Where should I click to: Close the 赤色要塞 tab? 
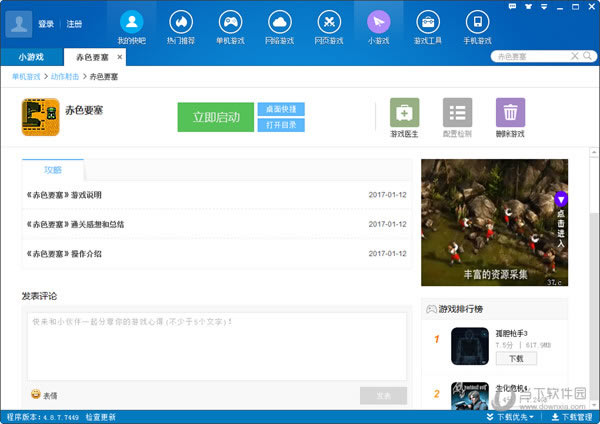point(120,57)
